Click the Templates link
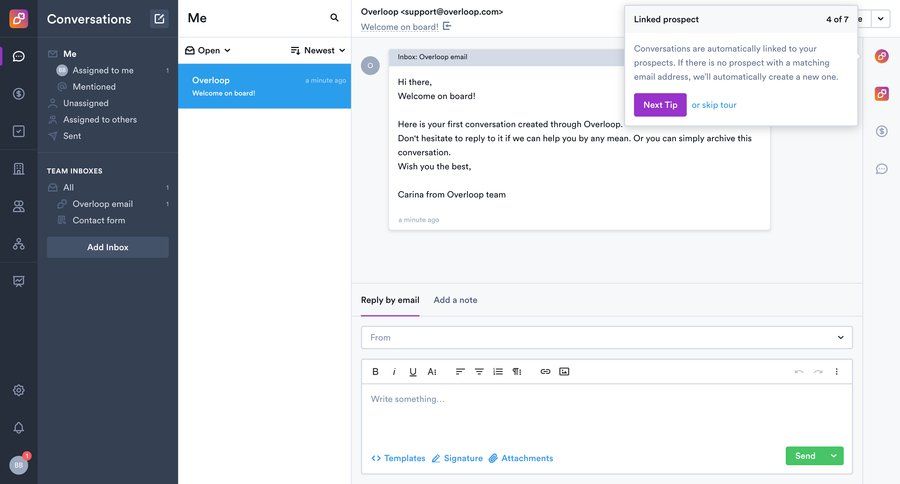The width and height of the screenshot is (900, 484). pyautogui.click(x=399, y=458)
